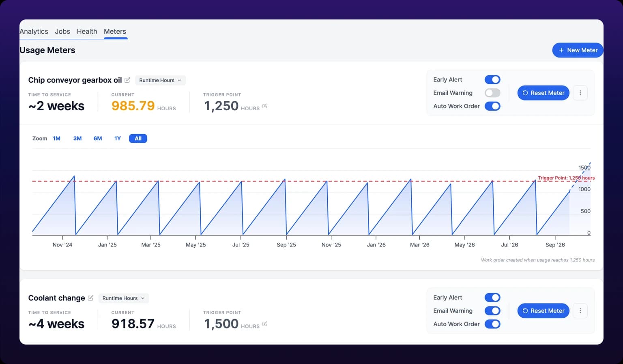Edit the 1,500 hours trigger point
Screen dimensions: 623x364
(x=265, y=324)
